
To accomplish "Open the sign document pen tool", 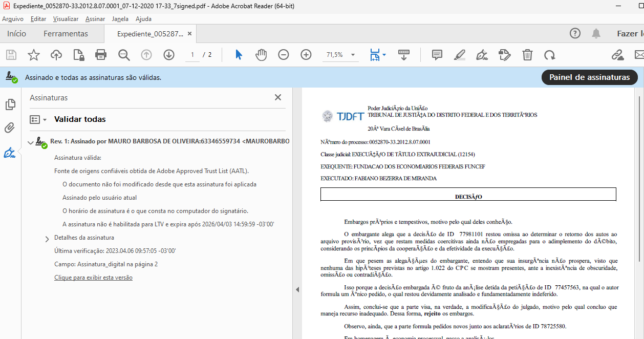I will (x=482, y=55).
